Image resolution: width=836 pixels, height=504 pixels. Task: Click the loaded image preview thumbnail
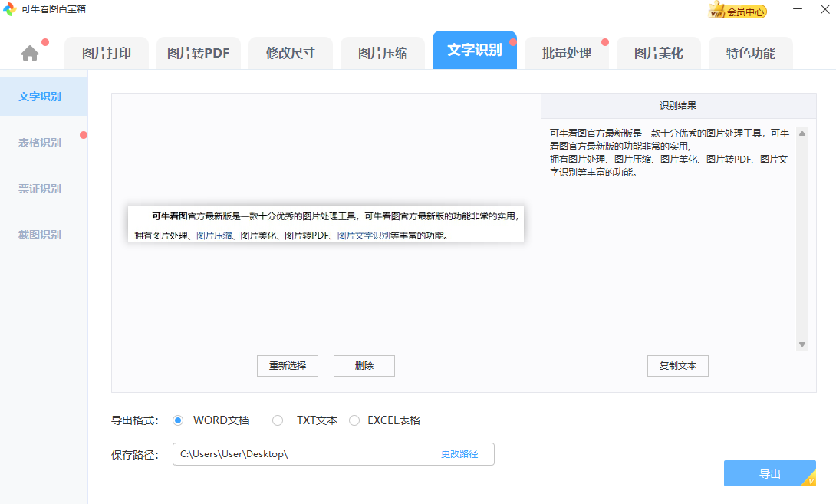tap(326, 224)
